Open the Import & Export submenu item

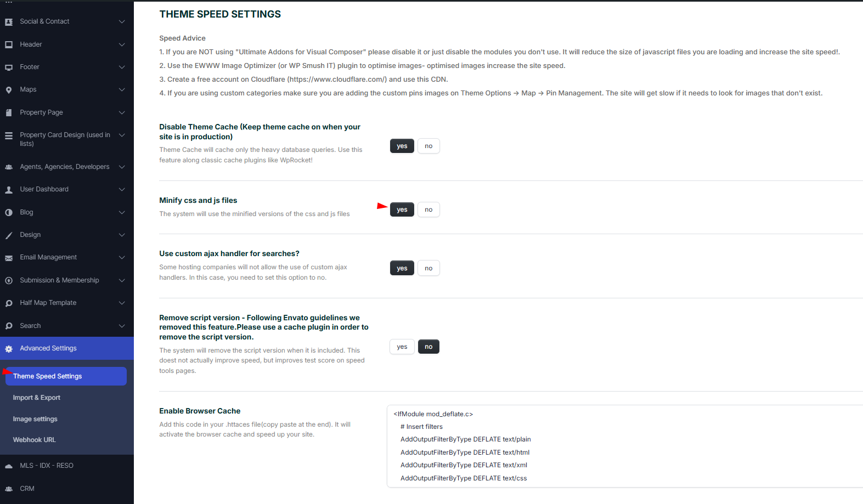click(x=37, y=398)
